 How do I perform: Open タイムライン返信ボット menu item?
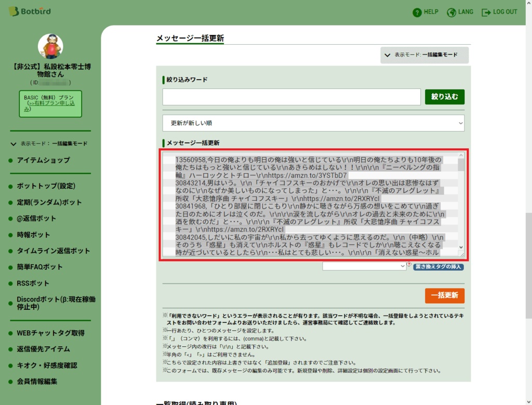click(54, 251)
